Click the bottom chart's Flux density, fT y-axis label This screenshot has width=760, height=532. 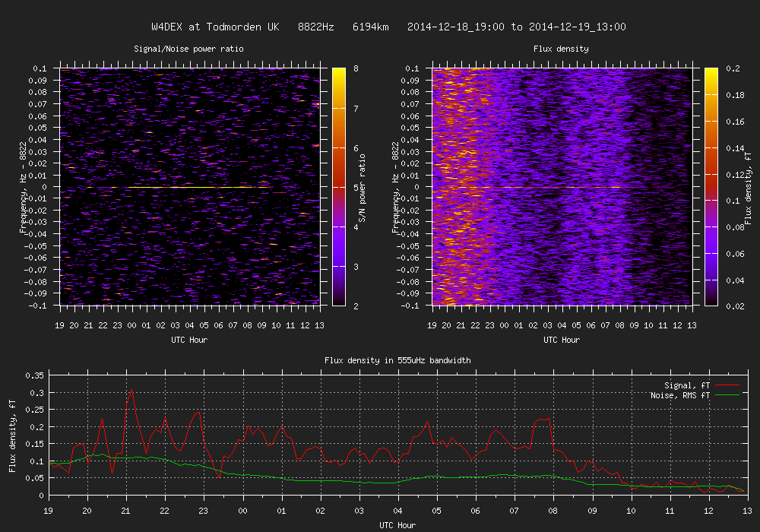click(x=12, y=435)
